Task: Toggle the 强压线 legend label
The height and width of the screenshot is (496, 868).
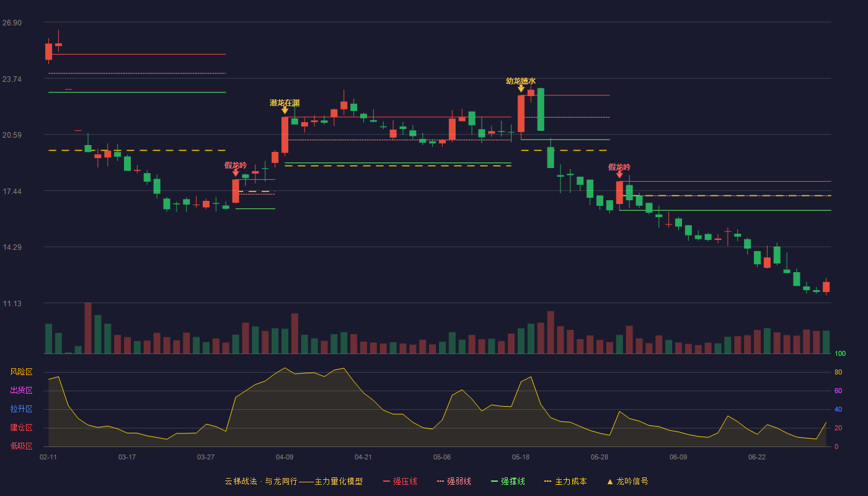Action: tap(405, 481)
